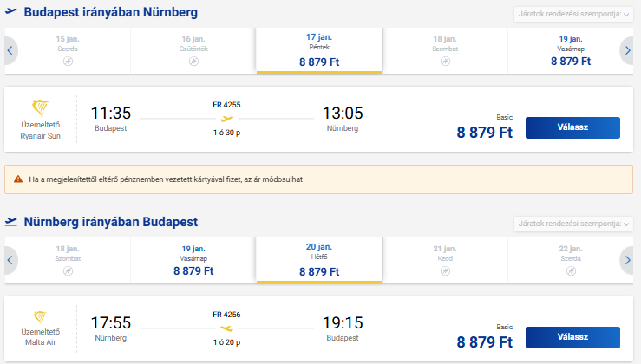Show later outbound dates with right arrow

(627, 50)
